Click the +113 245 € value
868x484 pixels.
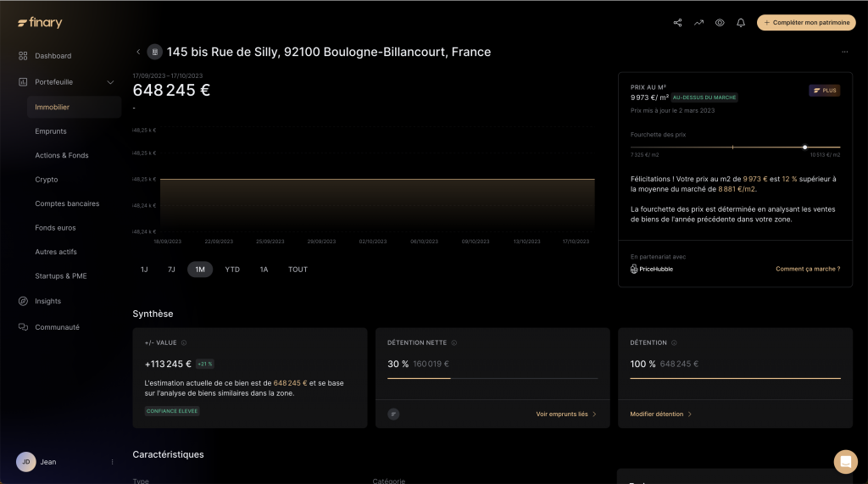point(168,364)
